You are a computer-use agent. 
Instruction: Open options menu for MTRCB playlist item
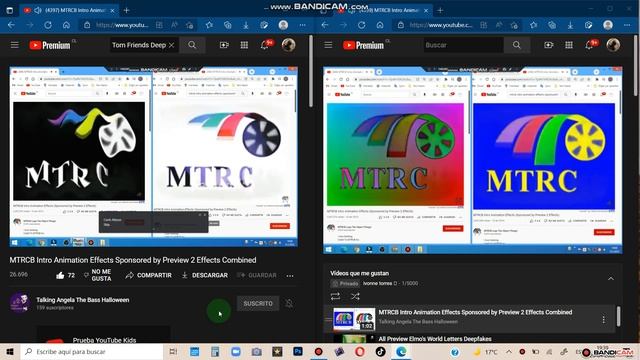(x=604, y=319)
